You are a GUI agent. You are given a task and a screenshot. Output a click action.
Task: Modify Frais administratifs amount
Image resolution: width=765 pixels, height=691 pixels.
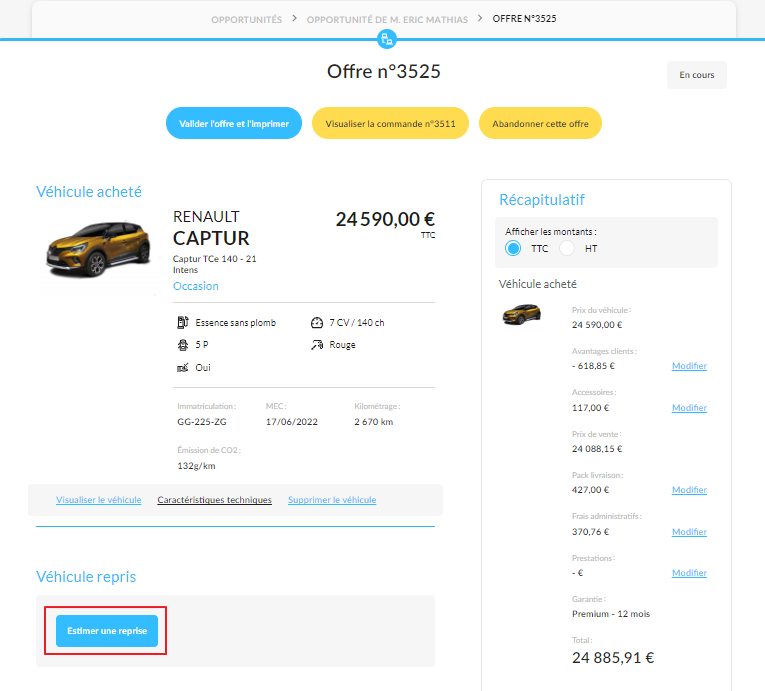tap(689, 532)
